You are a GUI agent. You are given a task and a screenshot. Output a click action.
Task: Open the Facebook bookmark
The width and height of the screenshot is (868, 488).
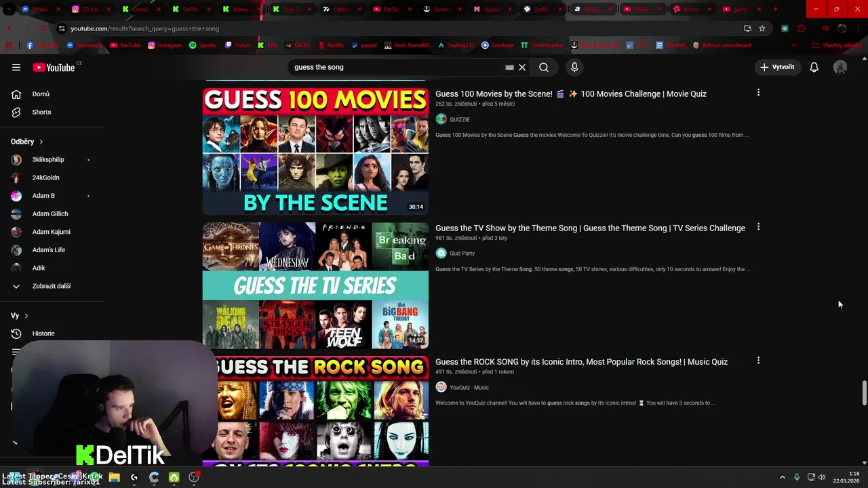pos(43,45)
